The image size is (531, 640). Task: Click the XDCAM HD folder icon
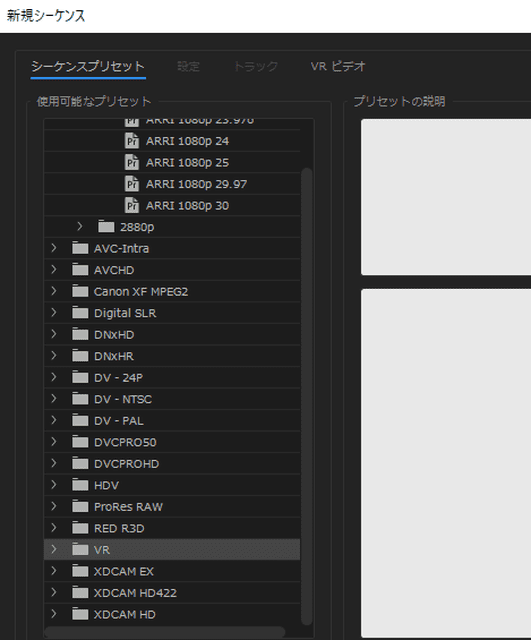coord(80,614)
